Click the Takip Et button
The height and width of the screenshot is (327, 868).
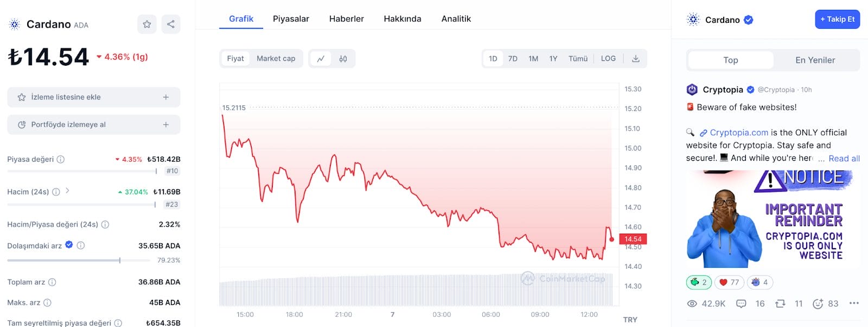click(837, 19)
